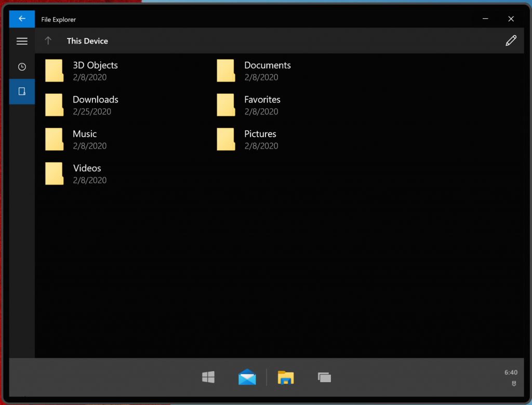Click the notification icon below clock
The height and width of the screenshot is (405, 532).
(514, 384)
